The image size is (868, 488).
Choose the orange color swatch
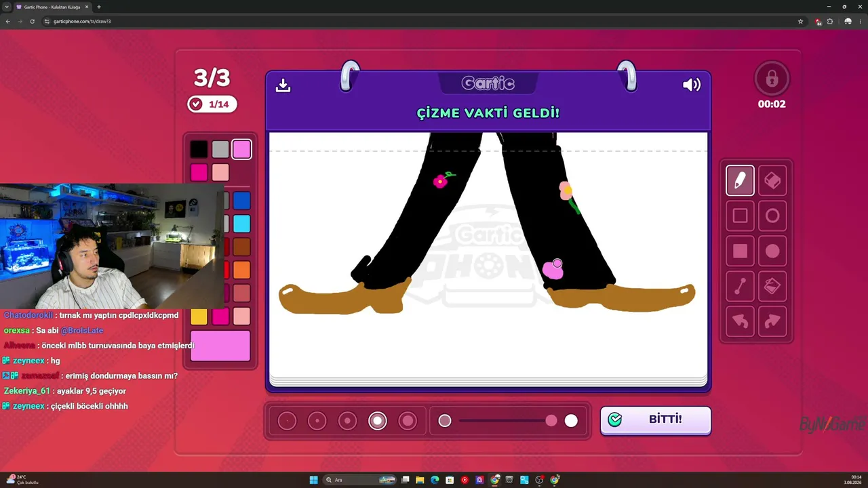[242, 270]
